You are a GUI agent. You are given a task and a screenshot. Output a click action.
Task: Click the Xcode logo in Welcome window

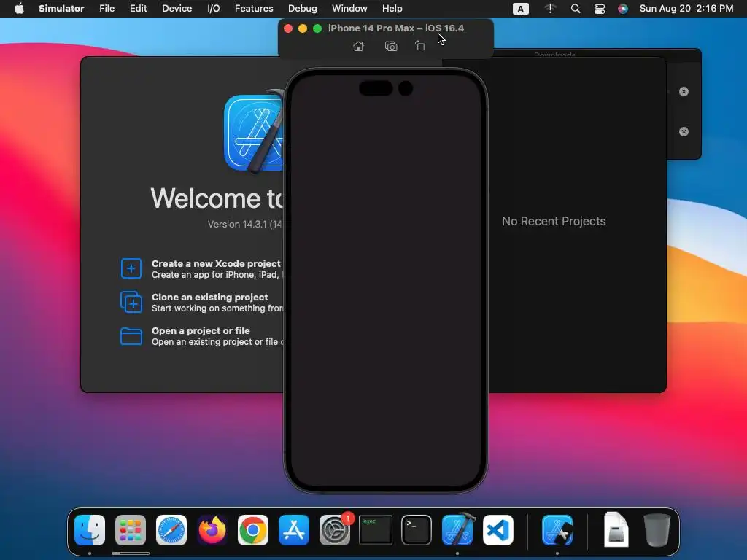point(254,133)
